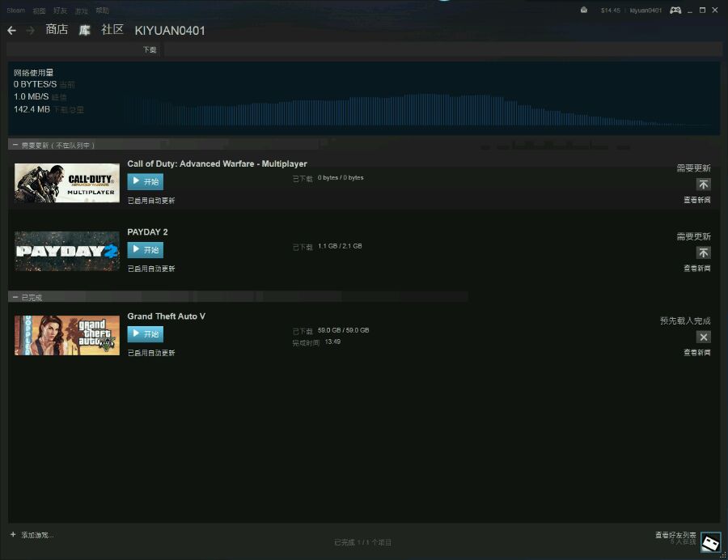Click 已启用自动更新 under Grand Theft Auto V
Screen dimensions: 728x560
coord(151,353)
